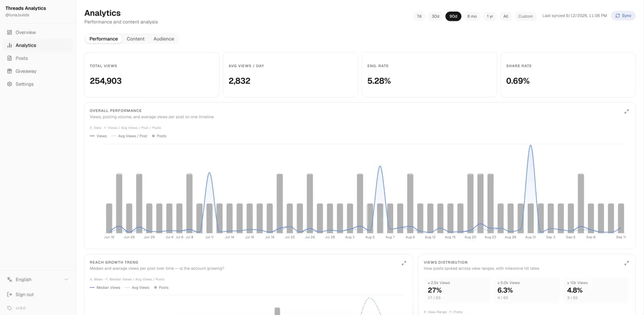This screenshot has height=315, width=644.
Task: Click the @luna.builds account handle
Action: (17, 15)
